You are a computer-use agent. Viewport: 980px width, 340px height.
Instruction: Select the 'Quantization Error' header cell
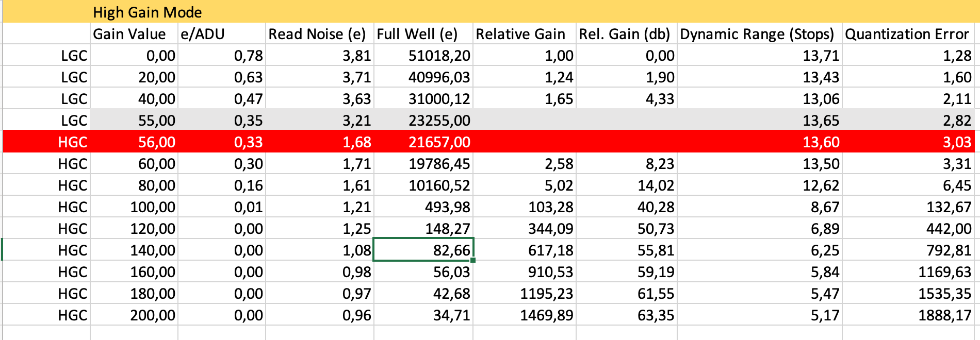pyautogui.click(x=909, y=33)
